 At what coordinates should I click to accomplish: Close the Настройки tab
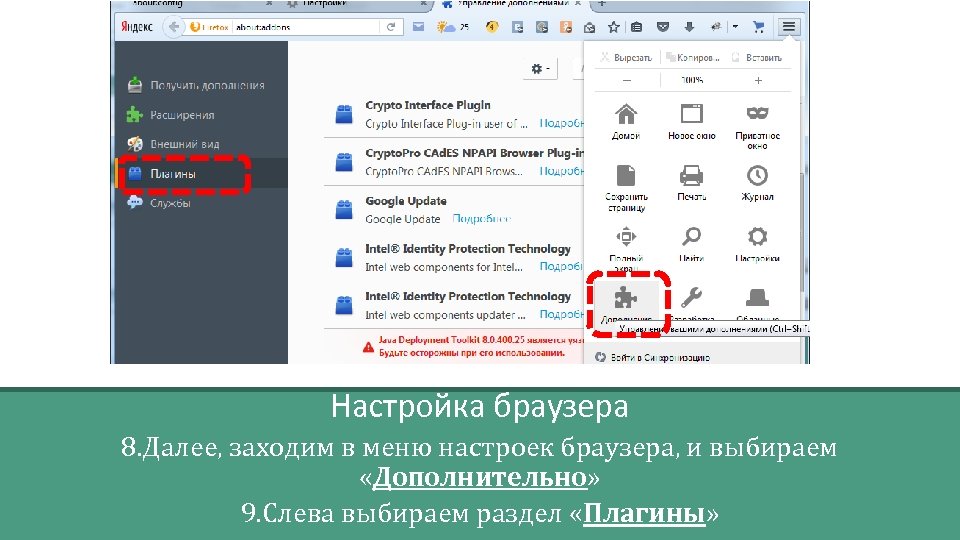[424, 4]
